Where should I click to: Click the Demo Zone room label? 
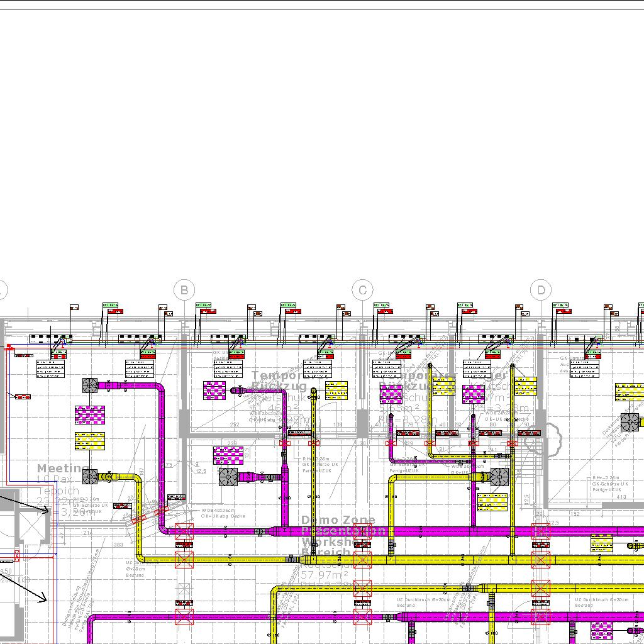(x=338, y=520)
